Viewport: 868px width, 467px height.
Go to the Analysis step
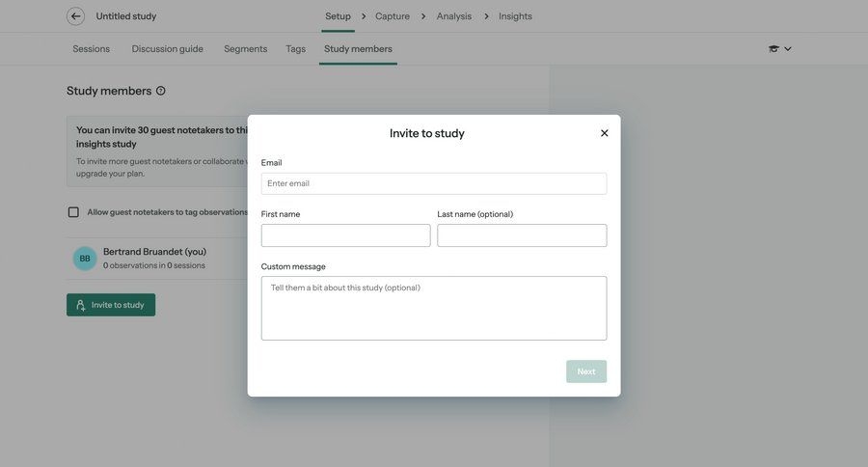click(x=454, y=16)
